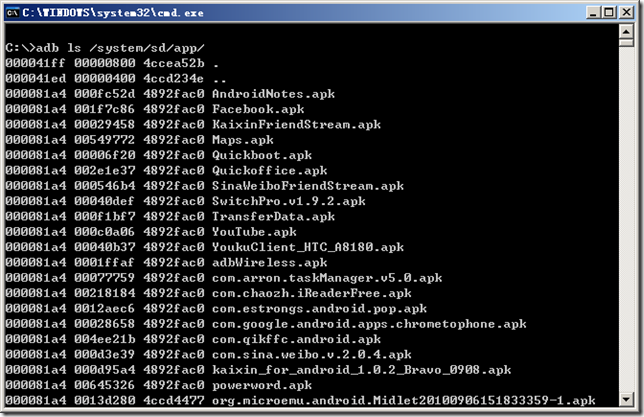644x417 pixels.
Task: Click the timestamp 4ccea52b
Action: click(x=174, y=63)
